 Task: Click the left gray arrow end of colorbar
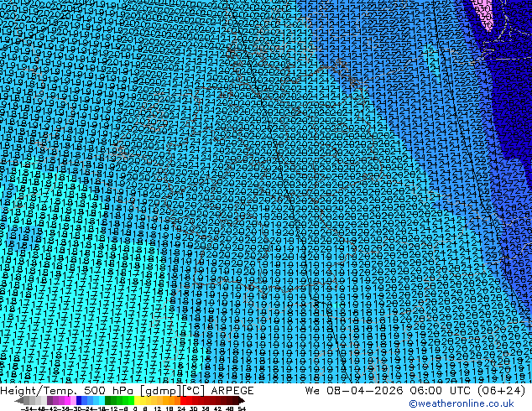[x=18, y=400]
